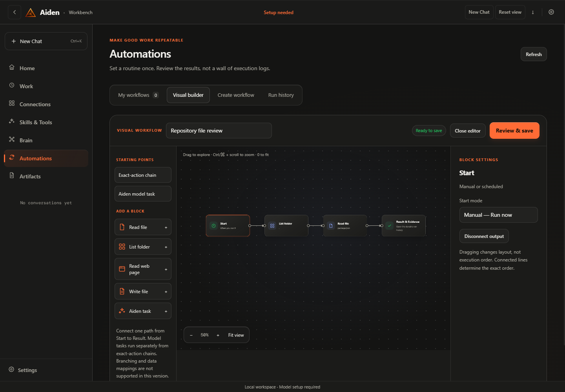Click the List folder node icon on canvas

click(272, 226)
